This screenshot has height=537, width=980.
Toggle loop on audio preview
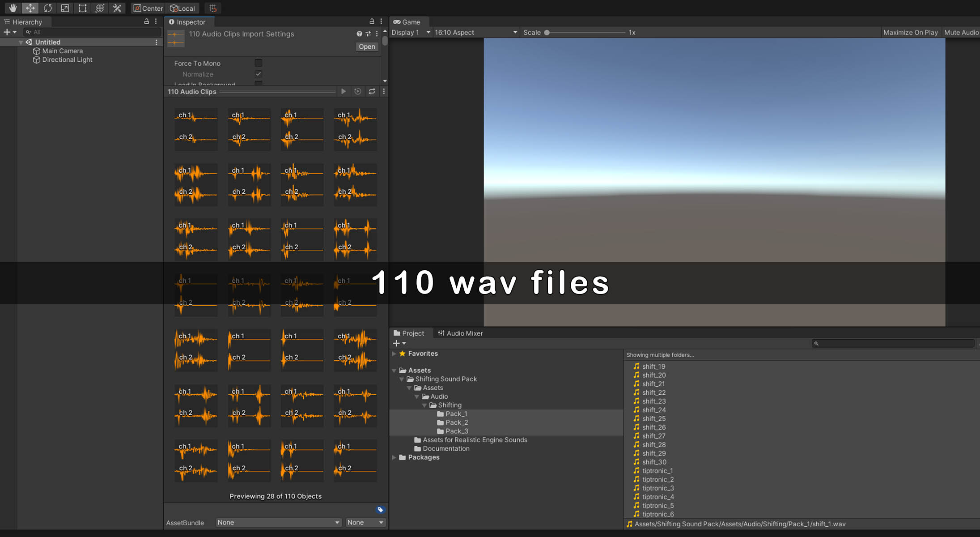(x=372, y=91)
